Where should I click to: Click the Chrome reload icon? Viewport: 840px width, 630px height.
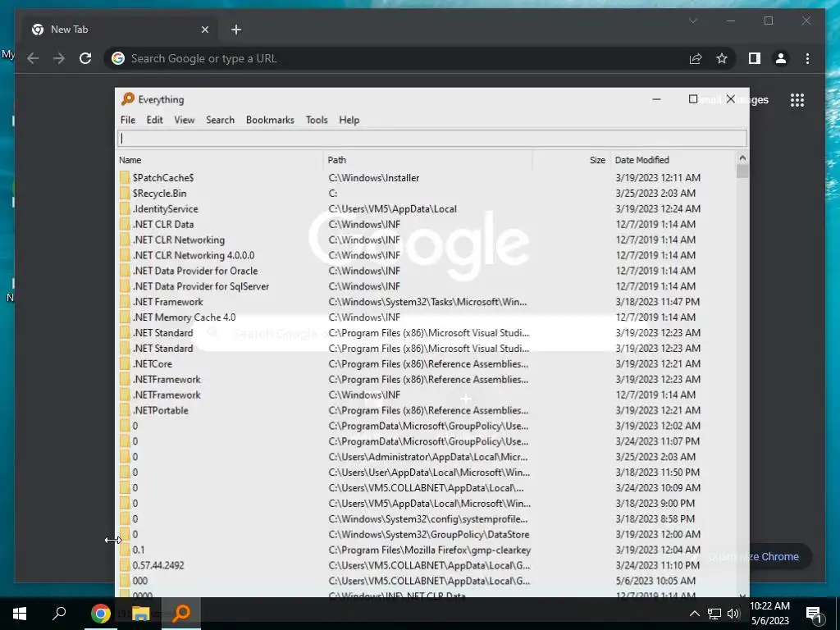(x=85, y=58)
